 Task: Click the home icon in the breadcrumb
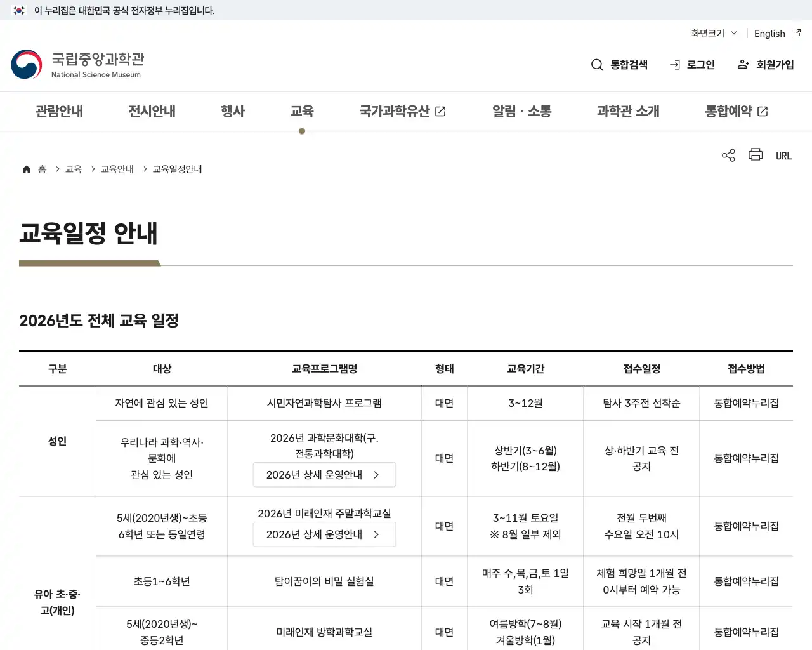click(x=27, y=169)
